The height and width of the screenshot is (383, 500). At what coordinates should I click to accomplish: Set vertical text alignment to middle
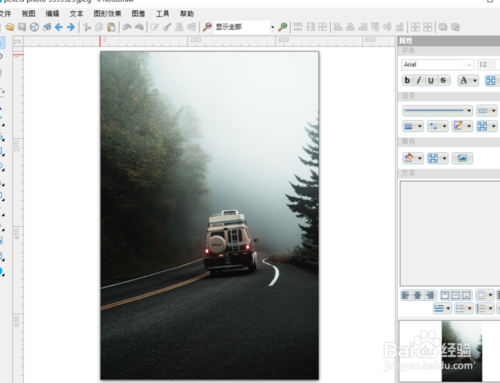[456, 295]
